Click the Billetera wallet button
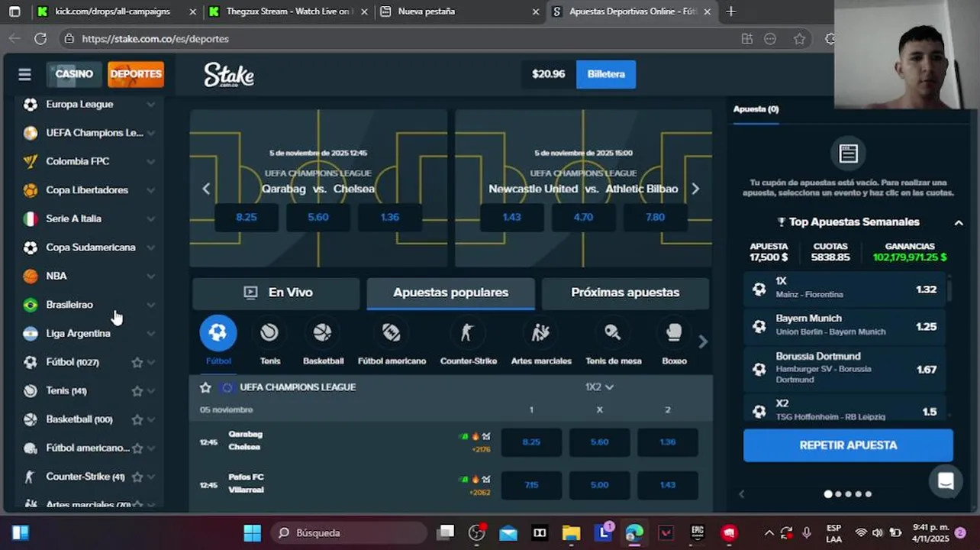The image size is (980, 550). pos(606,74)
